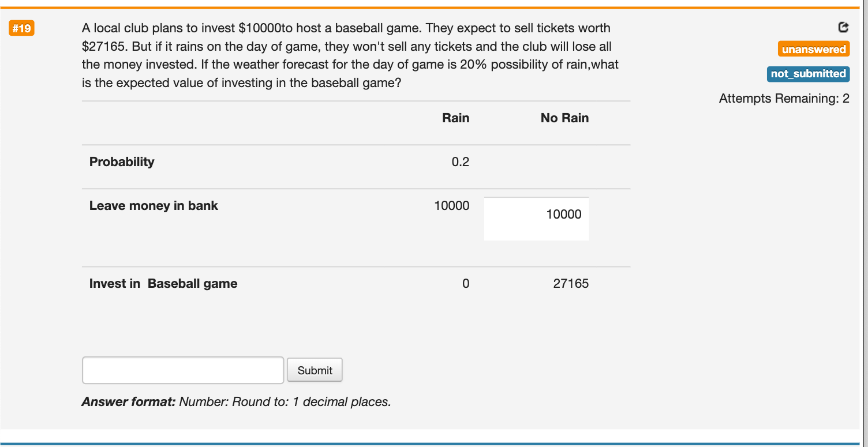Image resolution: width=868 pixels, height=447 pixels.
Task: Click the share arrow icon above unanswered badge
Action: pos(843,27)
